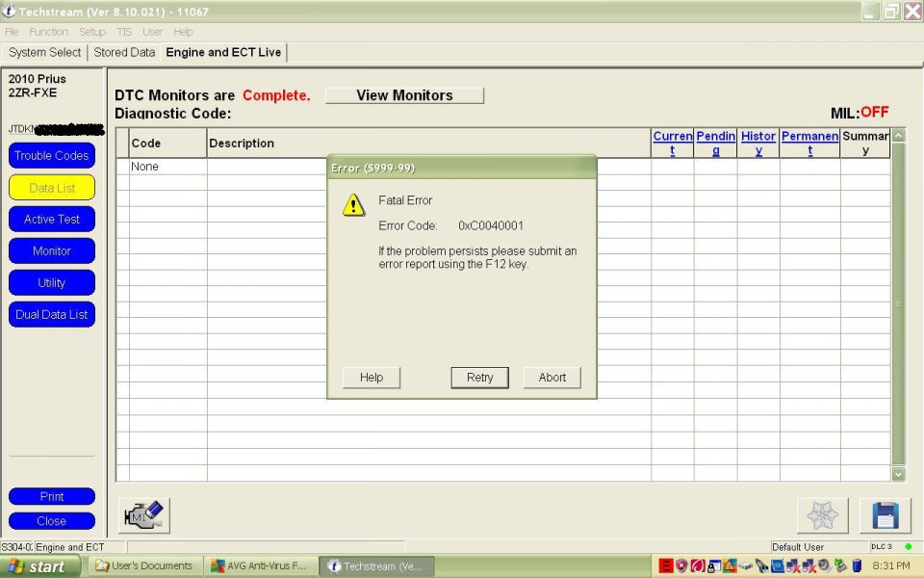Click the first disconnected network tray icon
The height and width of the screenshot is (578, 924).
[793, 566]
